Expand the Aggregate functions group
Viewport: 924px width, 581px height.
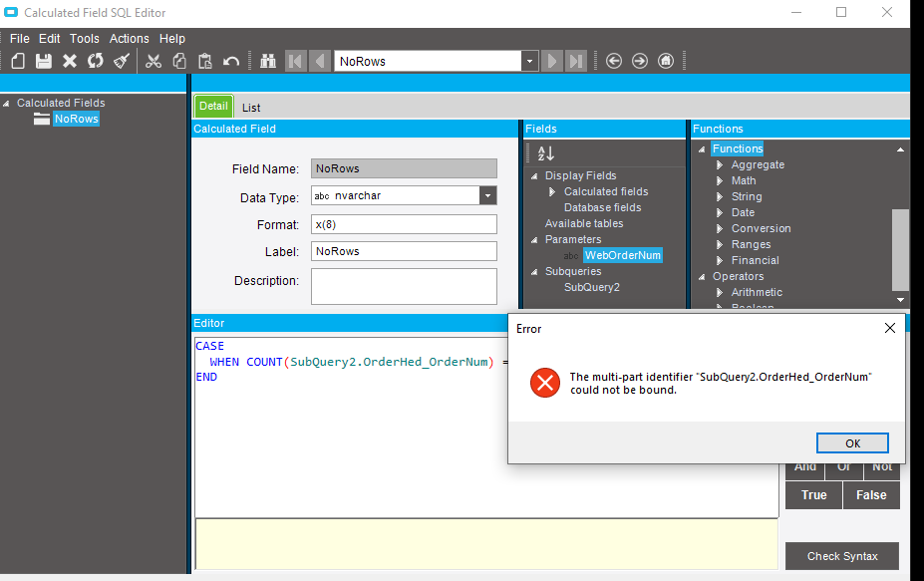720,165
